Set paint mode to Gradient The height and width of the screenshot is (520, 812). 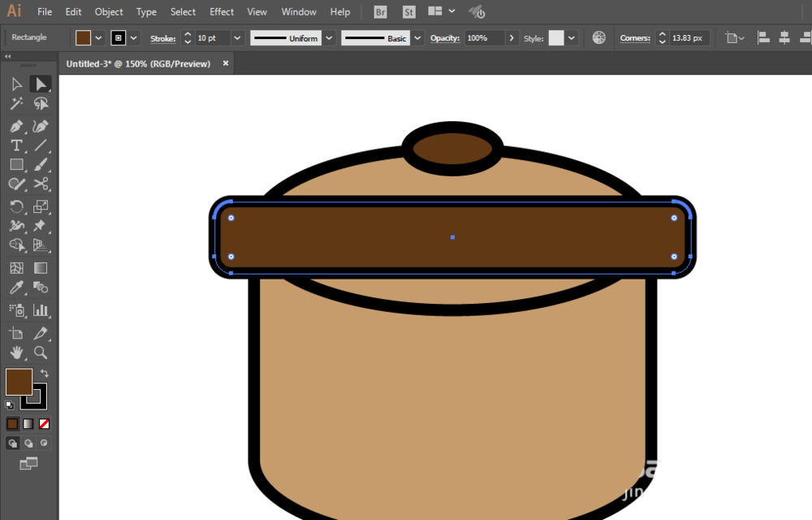(x=28, y=423)
